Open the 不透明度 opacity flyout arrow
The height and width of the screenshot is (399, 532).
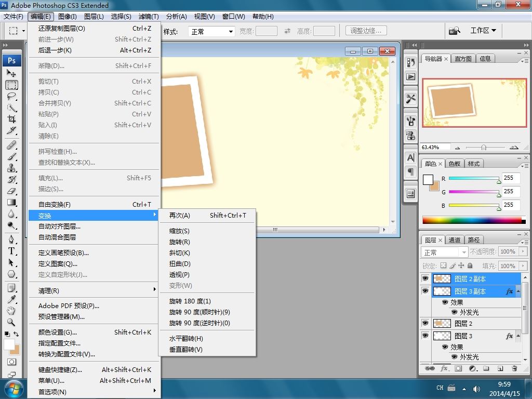coord(523,251)
